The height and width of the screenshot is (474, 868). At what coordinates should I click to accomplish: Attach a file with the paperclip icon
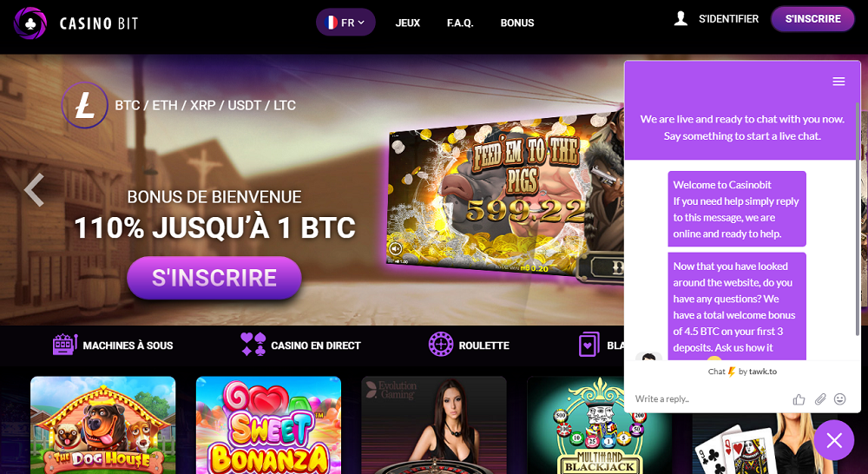(820, 398)
